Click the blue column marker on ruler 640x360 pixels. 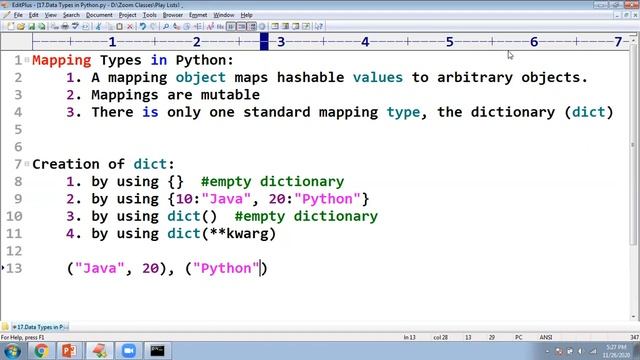(264, 42)
